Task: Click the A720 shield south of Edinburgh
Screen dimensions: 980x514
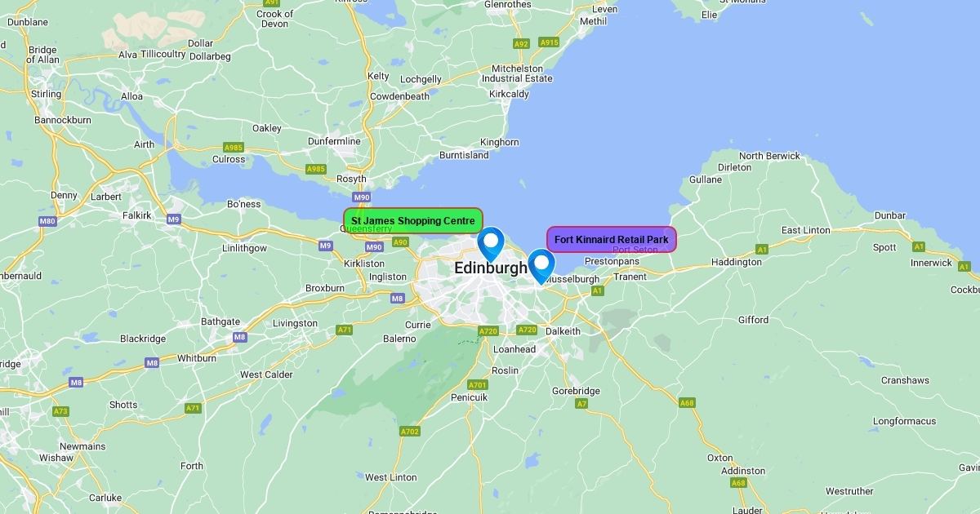Action: (488, 331)
